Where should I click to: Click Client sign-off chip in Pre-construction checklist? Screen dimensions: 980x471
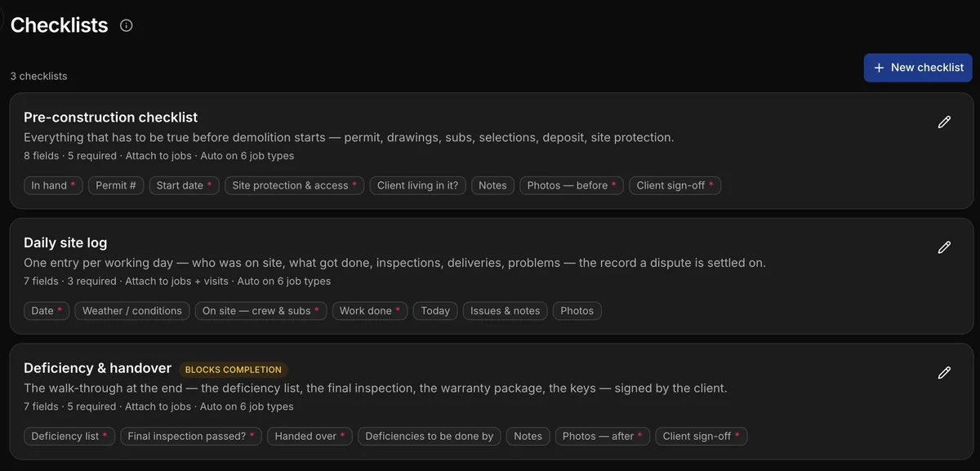675,185
